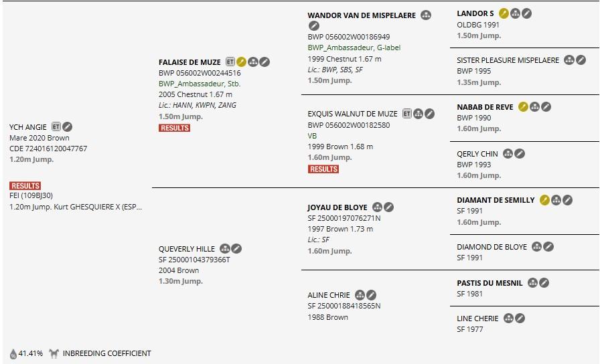
Task: Click the yellow icon next to LANDOR S
Action: point(504,13)
